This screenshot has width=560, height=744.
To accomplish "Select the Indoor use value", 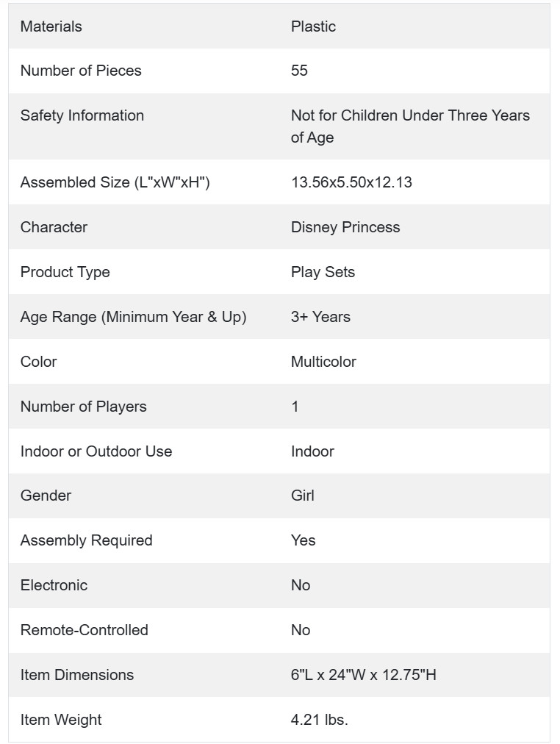I will point(312,451).
